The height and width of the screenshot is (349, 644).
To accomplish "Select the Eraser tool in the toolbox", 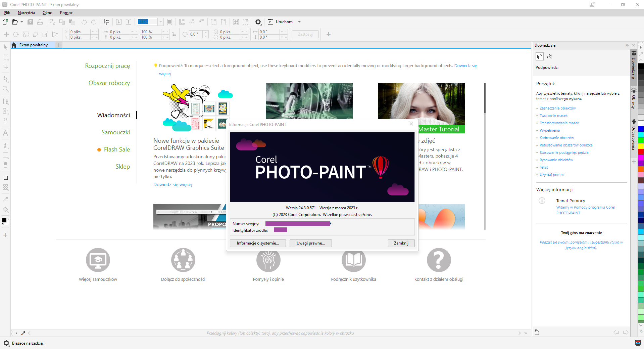I will tap(5, 165).
